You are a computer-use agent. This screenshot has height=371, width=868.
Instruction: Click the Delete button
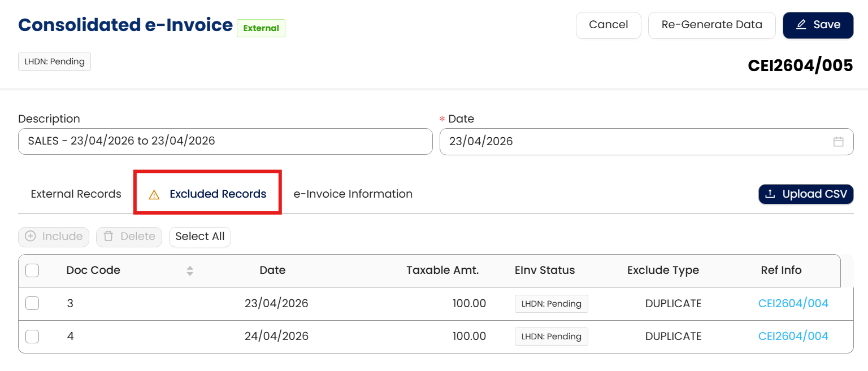(129, 237)
